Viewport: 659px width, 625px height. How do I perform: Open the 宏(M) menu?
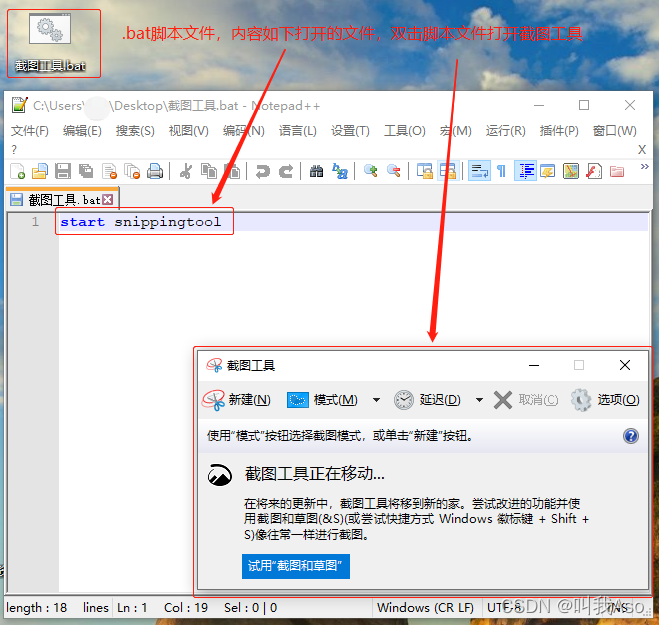click(x=456, y=131)
